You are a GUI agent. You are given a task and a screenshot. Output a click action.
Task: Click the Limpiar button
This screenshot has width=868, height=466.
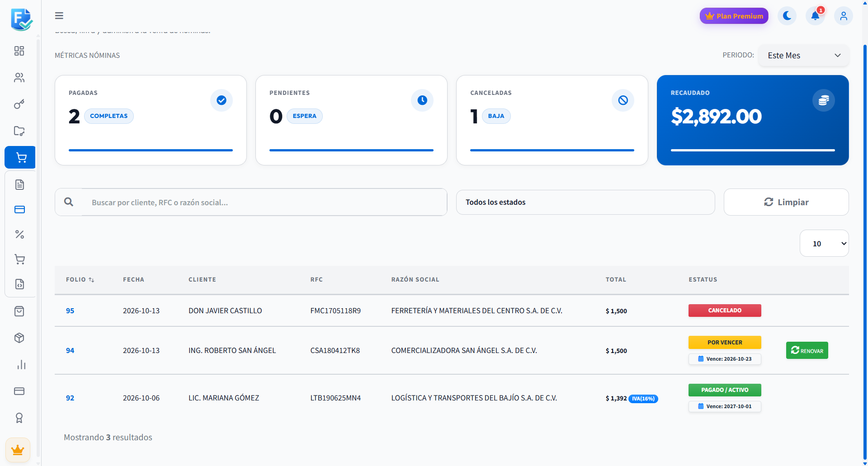[786, 202]
